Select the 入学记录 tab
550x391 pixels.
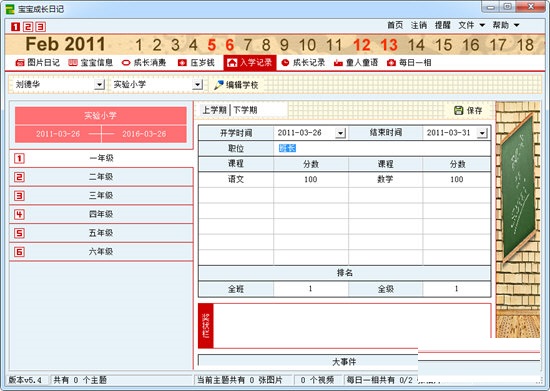point(250,63)
